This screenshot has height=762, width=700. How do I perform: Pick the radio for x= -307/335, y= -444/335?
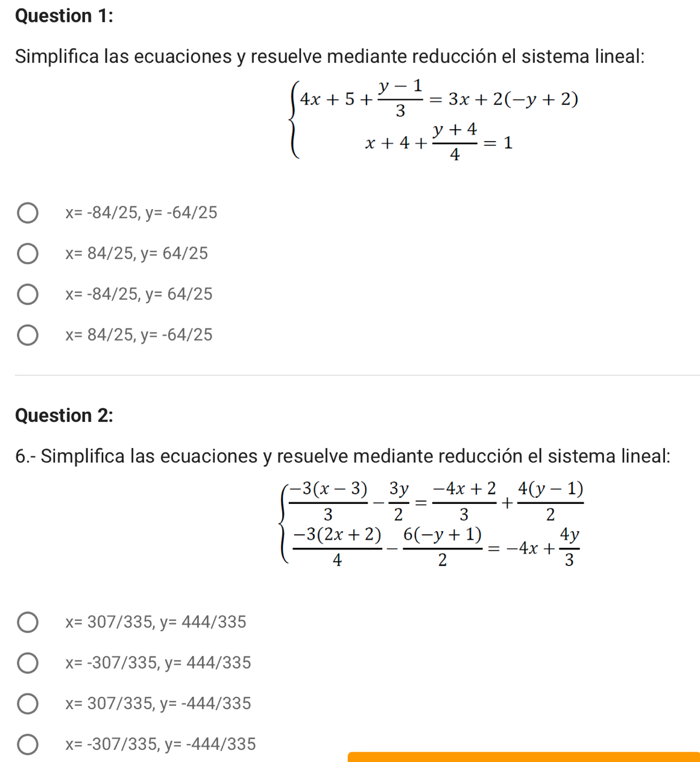[x=27, y=745]
